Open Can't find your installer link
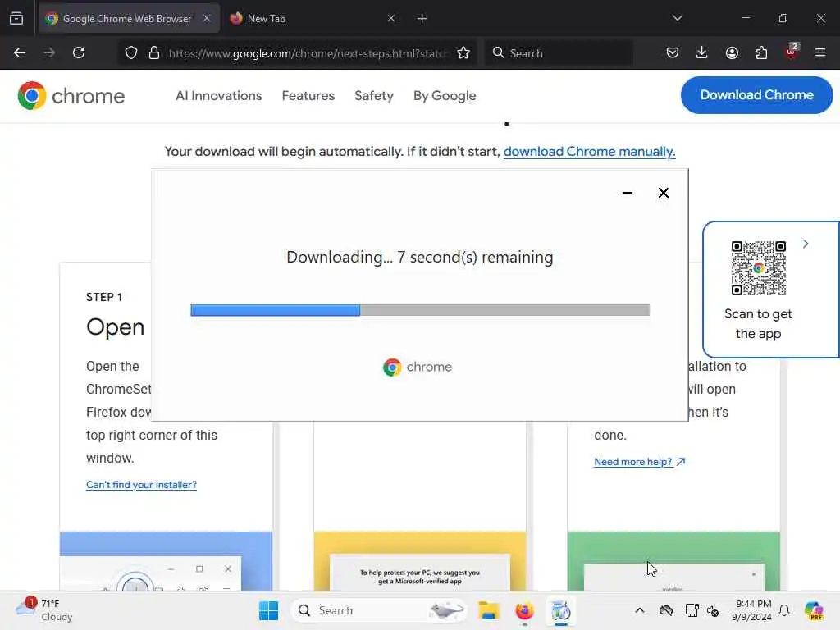 click(141, 484)
